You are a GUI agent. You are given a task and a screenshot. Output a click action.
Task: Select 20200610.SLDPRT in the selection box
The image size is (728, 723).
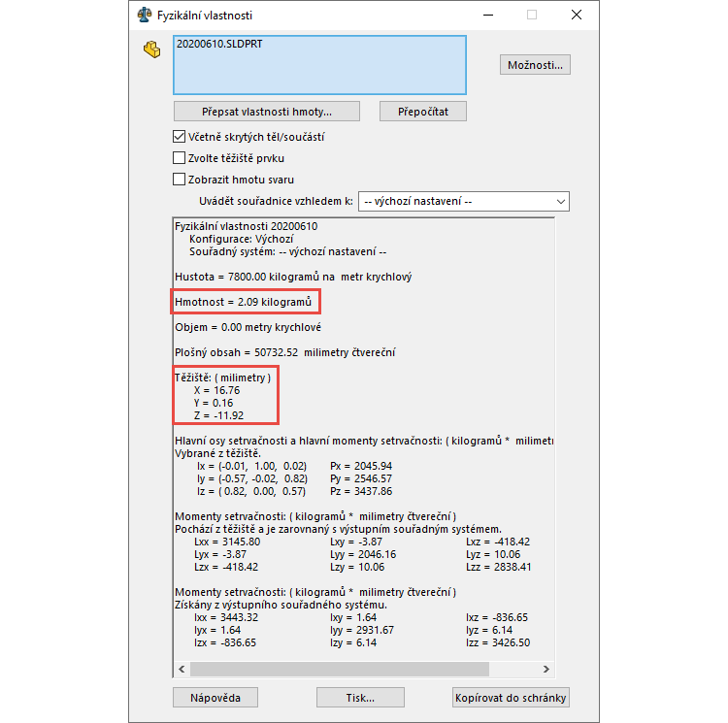(x=219, y=44)
